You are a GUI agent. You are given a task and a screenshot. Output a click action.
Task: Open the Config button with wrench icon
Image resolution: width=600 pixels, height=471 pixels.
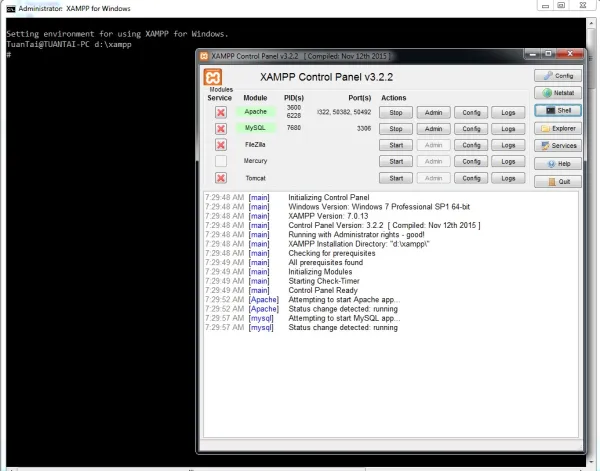[x=558, y=75]
